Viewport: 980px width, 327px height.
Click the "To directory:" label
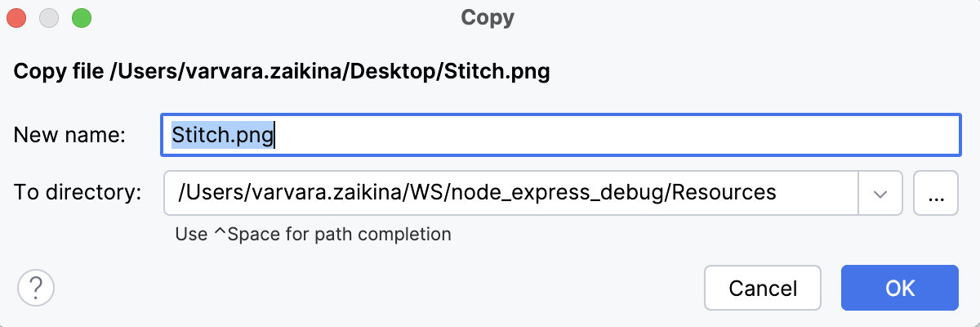click(78, 194)
